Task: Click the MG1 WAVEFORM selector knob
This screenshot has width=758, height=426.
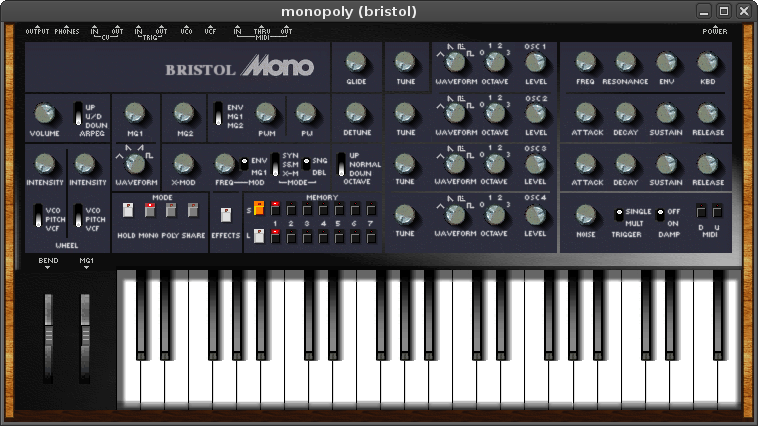Action: pos(135,164)
